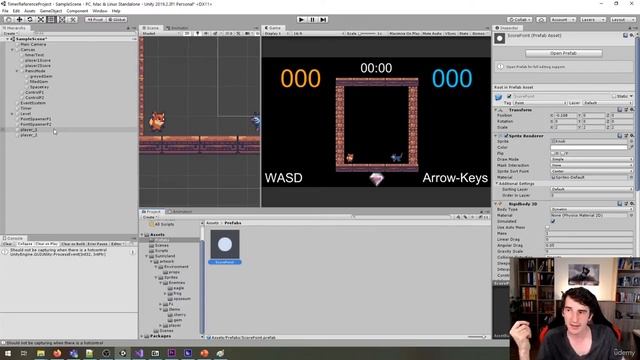Click the Pause button

[312, 20]
